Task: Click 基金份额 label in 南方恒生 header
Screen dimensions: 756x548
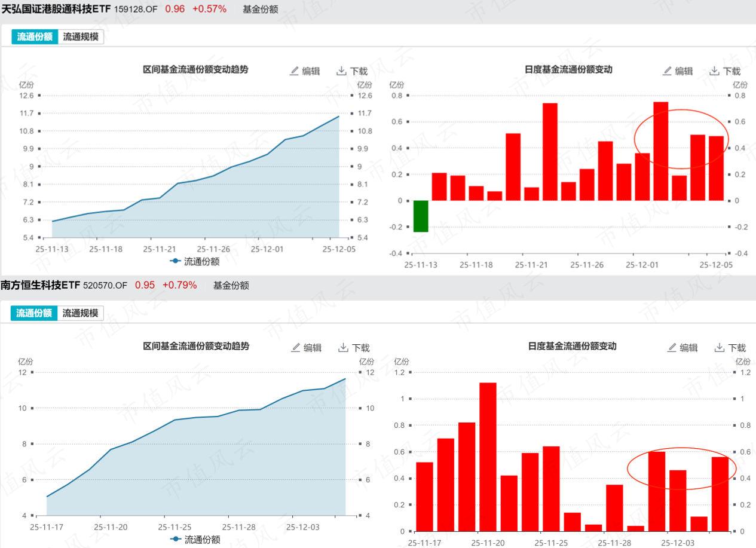Action: point(231,286)
